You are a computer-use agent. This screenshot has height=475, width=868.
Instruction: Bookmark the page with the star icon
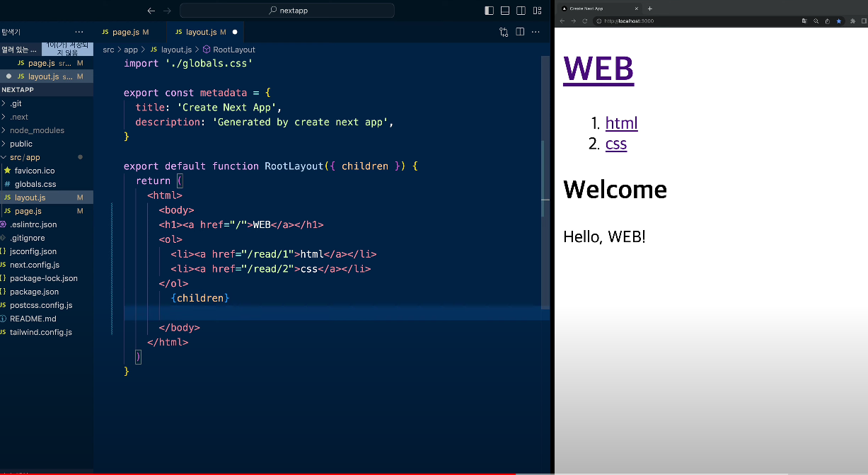click(838, 21)
